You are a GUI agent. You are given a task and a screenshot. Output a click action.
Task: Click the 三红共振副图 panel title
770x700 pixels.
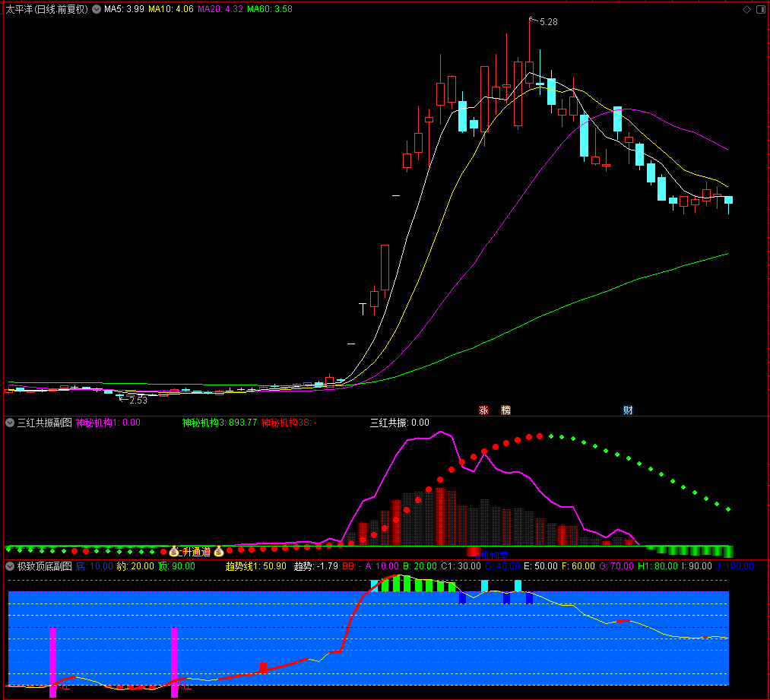click(45, 422)
